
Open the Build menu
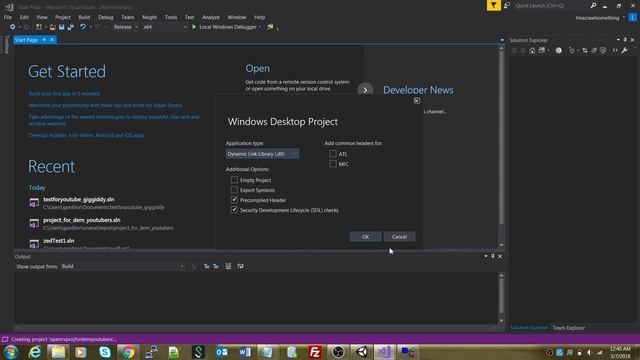coord(84,17)
